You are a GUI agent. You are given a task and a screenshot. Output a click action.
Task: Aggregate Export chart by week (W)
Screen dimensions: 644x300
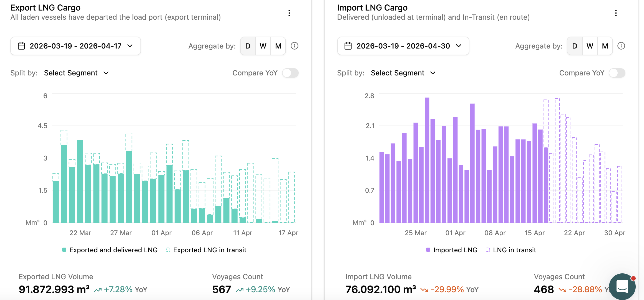pos(263,46)
